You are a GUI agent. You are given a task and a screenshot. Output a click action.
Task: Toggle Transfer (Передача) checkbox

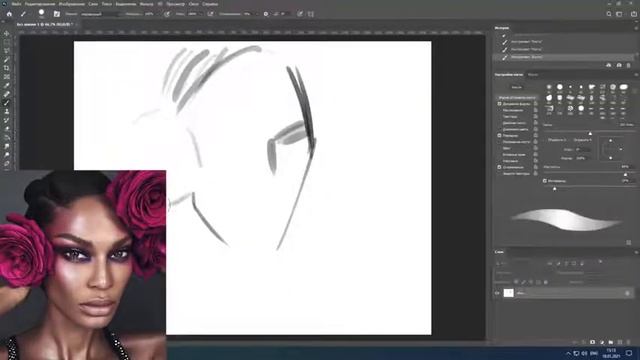point(499,136)
